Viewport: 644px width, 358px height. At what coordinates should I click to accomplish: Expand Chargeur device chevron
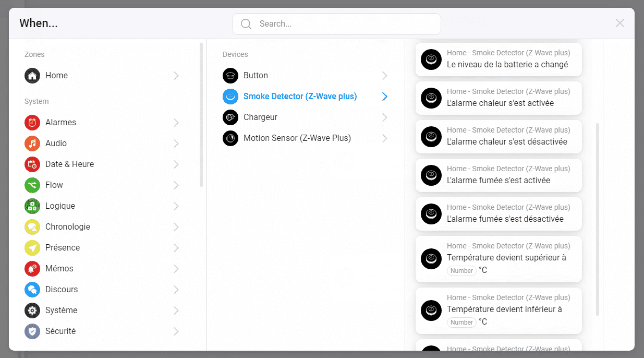tap(385, 117)
